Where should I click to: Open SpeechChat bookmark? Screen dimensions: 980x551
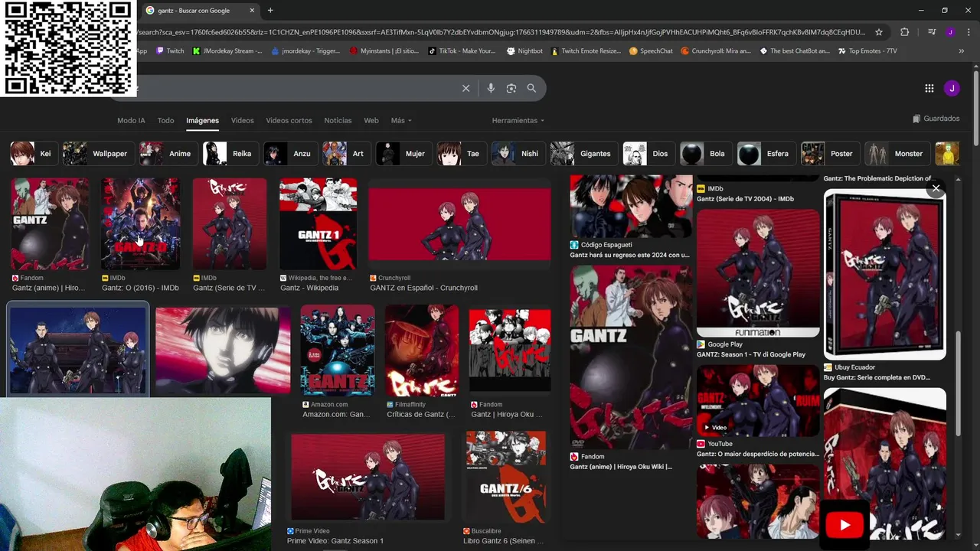[652, 51]
